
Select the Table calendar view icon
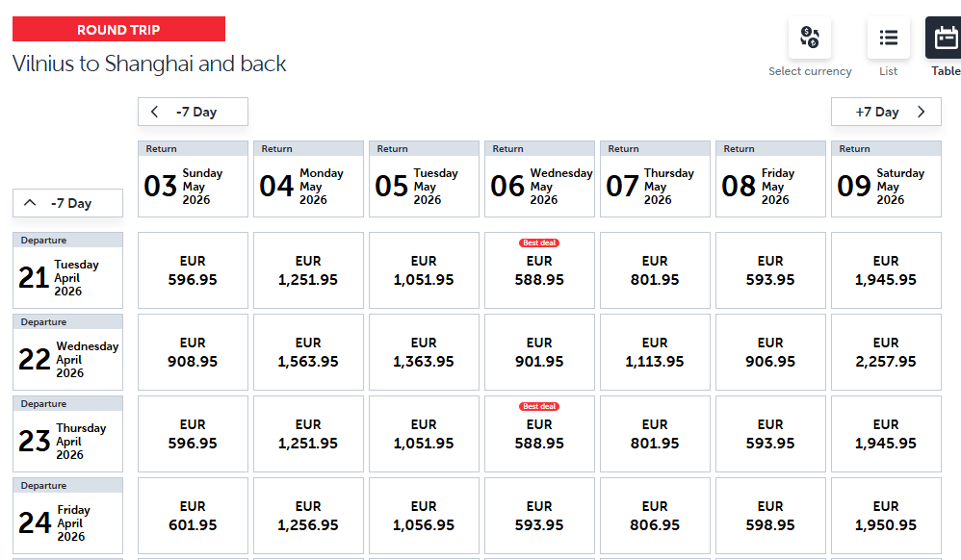pos(944,38)
